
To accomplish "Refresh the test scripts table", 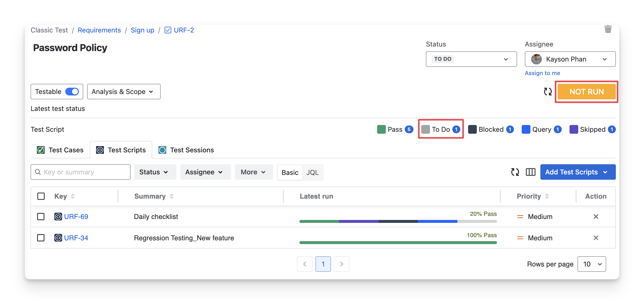I will [515, 172].
